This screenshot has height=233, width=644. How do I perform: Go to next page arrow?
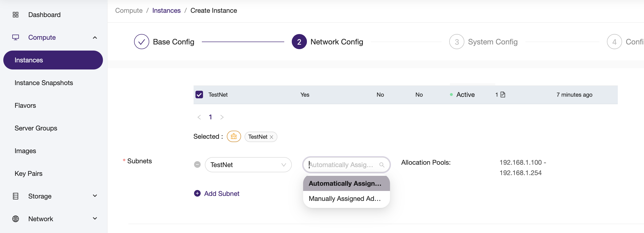click(x=222, y=117)
